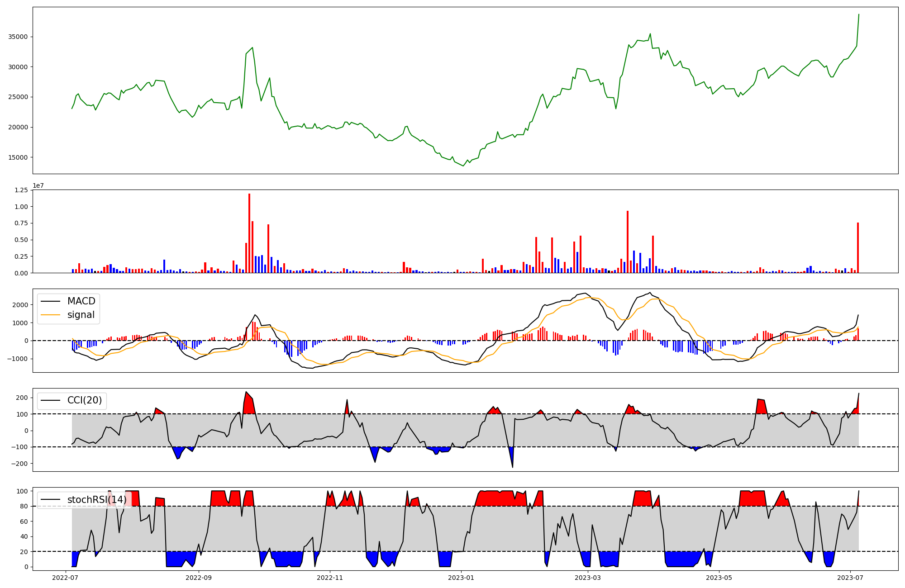Screen dimensions: 905x588
Task: Click the stochRSI(14) legend label
Action: pyautogui.click(x=97, y=500)
